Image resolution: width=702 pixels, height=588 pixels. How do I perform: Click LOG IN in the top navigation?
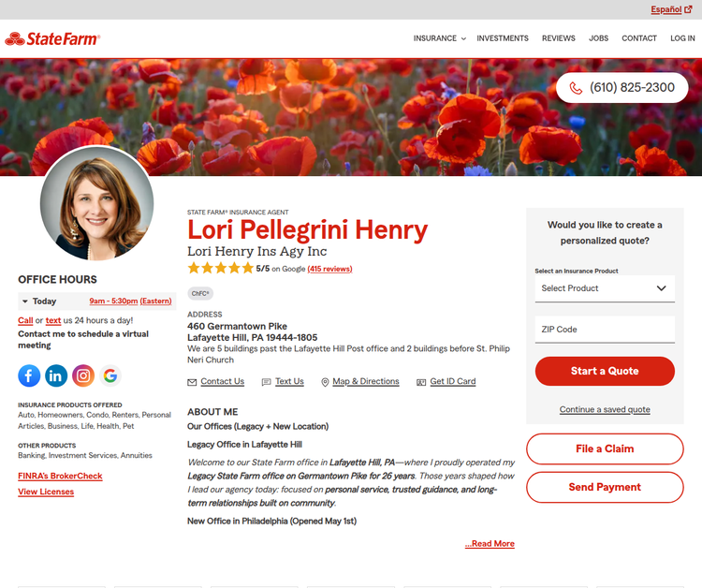pos(682,38)
